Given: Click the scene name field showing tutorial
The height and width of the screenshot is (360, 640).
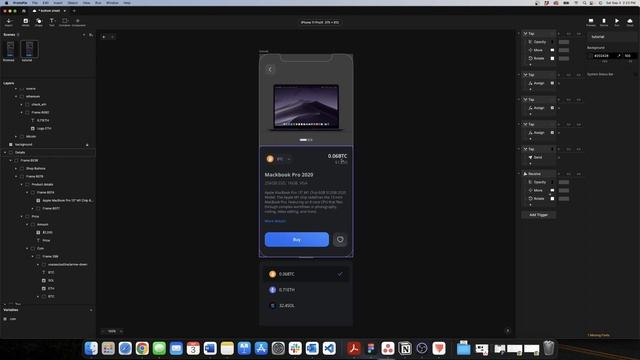Looking at the screenshot, I should [x=611, y=37].
